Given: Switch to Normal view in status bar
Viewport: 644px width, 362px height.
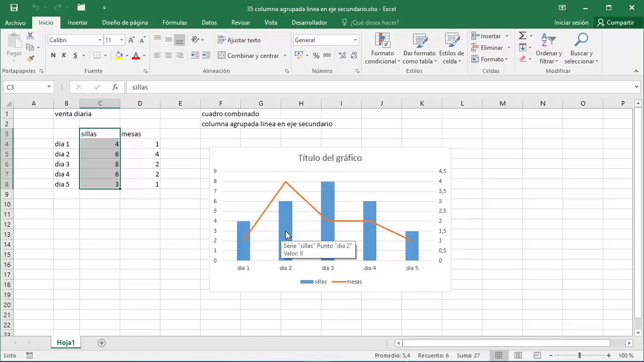Looking at the screenshot, I should [499, 355].
